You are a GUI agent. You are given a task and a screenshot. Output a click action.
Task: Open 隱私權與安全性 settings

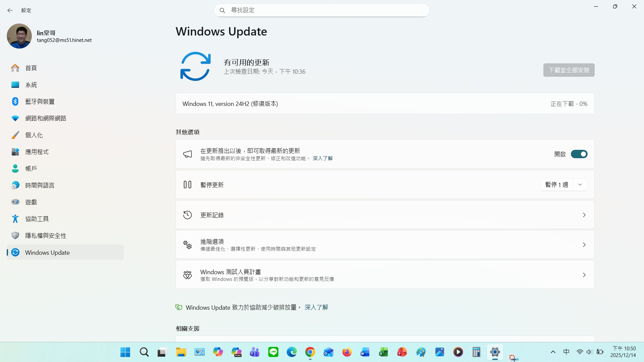click(46, 235)
